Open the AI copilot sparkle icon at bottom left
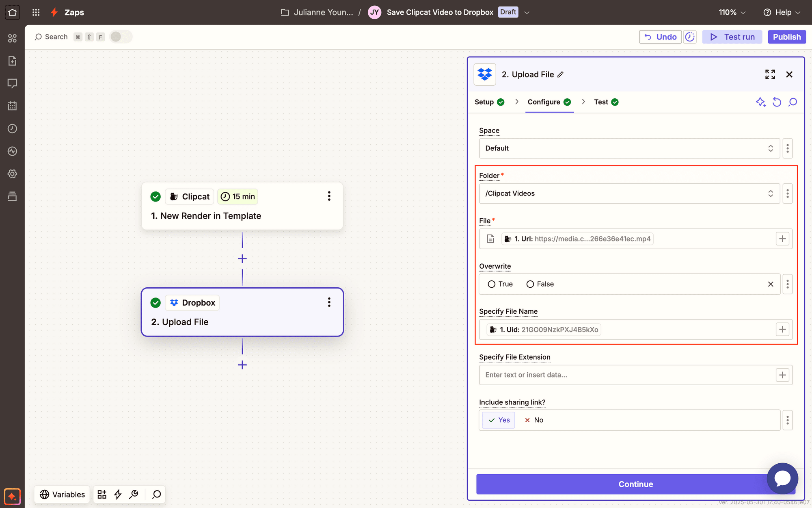 (x=12, y=496)
